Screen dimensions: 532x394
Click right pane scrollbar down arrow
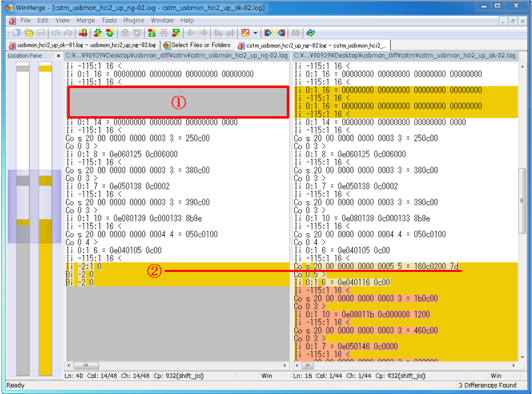click(x=522, y=357)
